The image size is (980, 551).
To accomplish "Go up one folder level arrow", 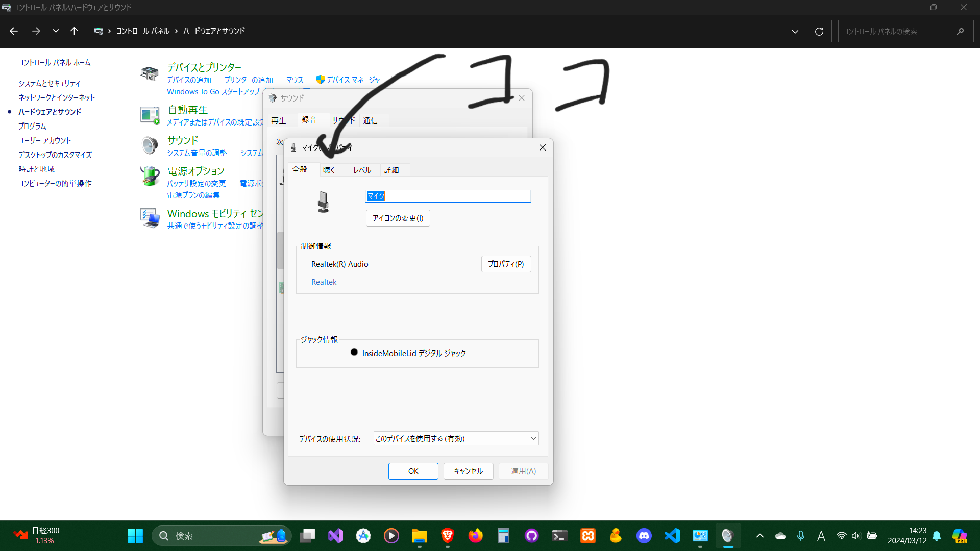I will pyautogui.click(x=75, y=32).
